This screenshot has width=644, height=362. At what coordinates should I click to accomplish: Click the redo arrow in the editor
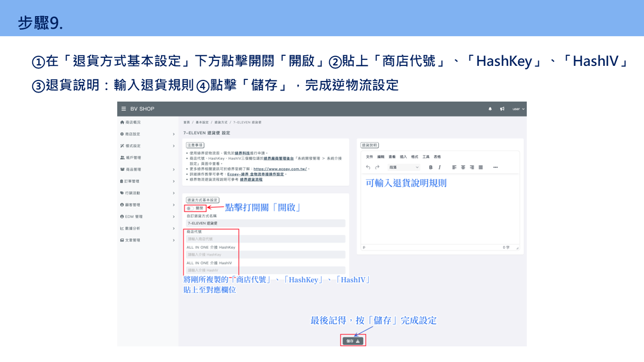[x=377, y=167]
